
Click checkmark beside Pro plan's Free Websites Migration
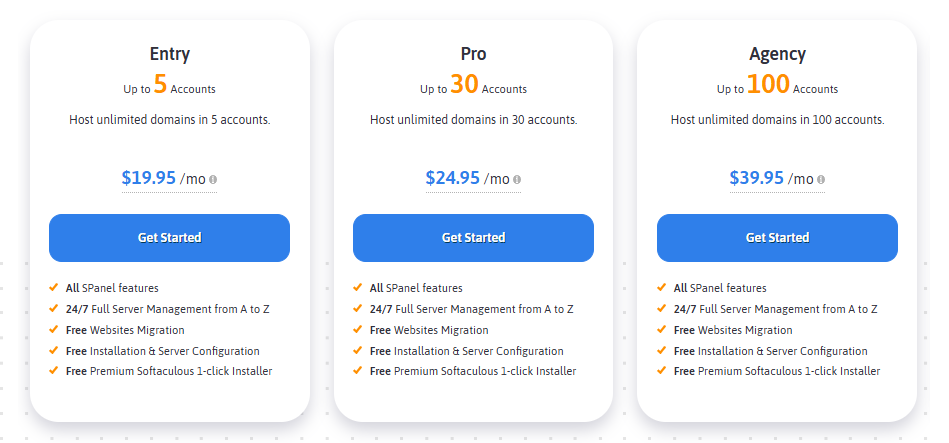tap(357, 329)
